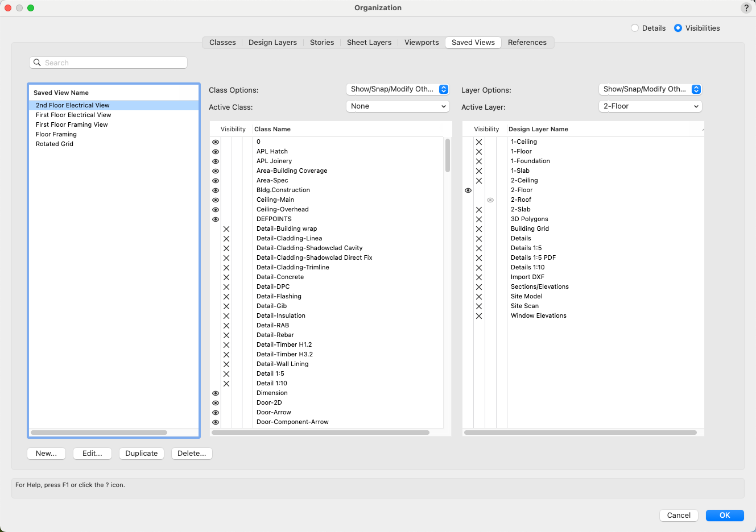
Task: Open the Viewports tab
Action: tap(422, 43)
